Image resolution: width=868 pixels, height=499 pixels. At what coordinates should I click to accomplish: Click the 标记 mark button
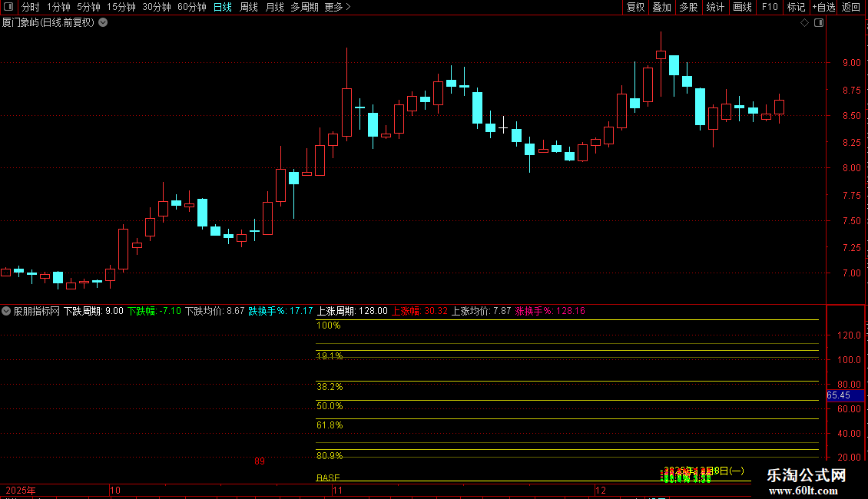(796, 7)
